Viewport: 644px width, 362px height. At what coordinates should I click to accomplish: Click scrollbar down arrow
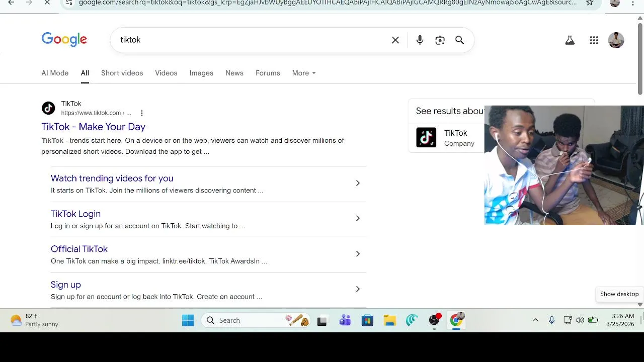pyautogui.click(x=640, y=305)
